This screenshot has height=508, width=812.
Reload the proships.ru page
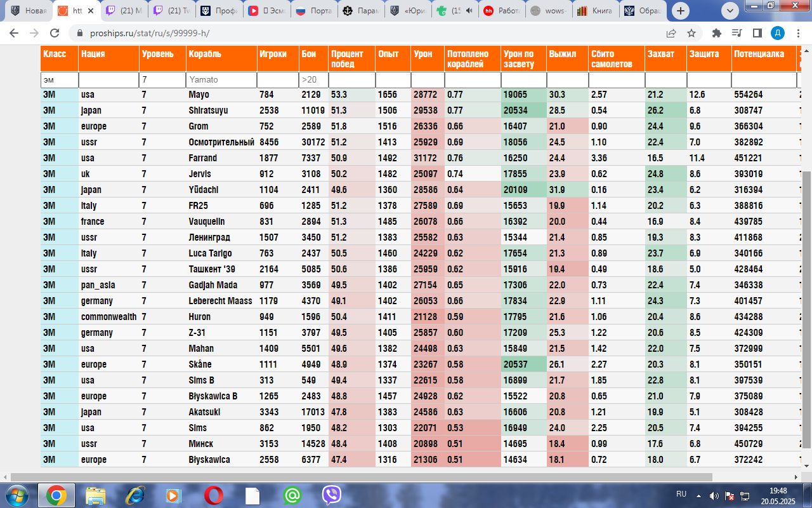click(55, 33)
